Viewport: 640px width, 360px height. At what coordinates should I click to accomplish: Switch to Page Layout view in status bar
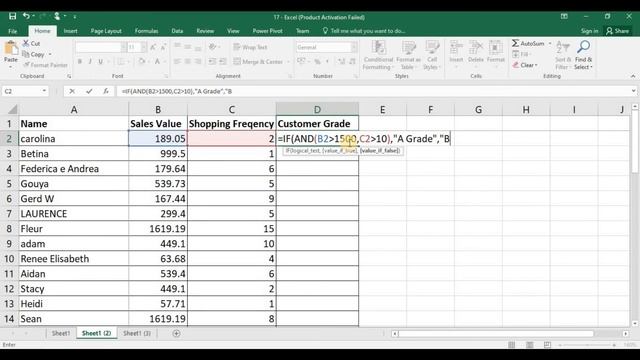(529, 345)
